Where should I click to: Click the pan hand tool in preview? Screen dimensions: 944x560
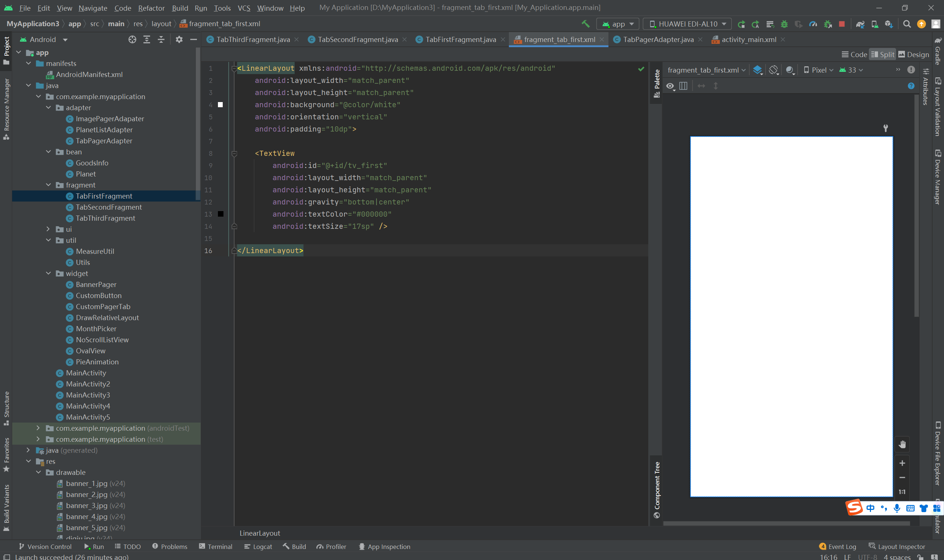pos(902,444)
